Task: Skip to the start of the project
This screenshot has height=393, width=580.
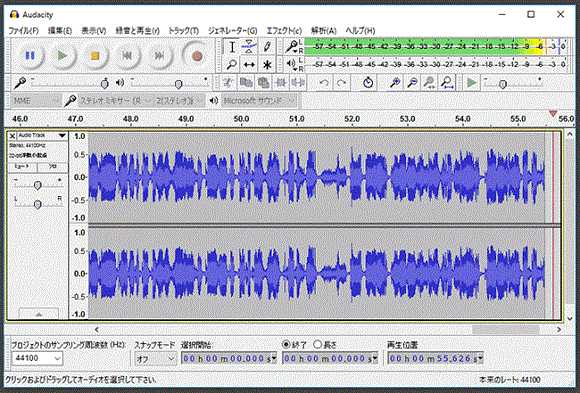Action: coord(127,56)
